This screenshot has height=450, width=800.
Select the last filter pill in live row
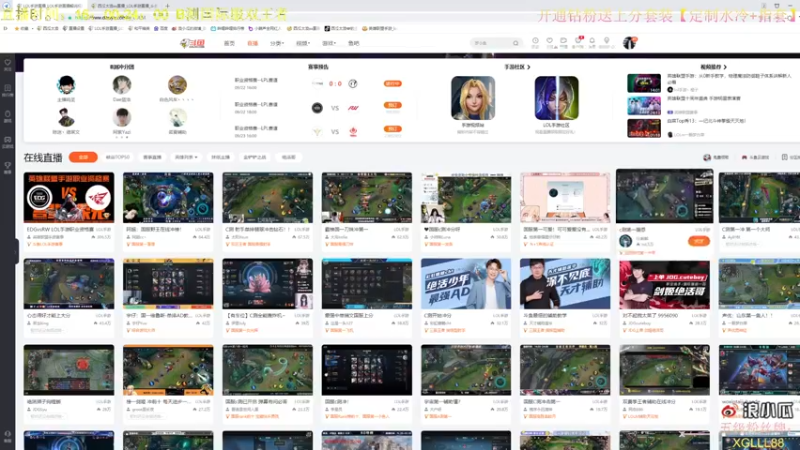coord(289,157)
